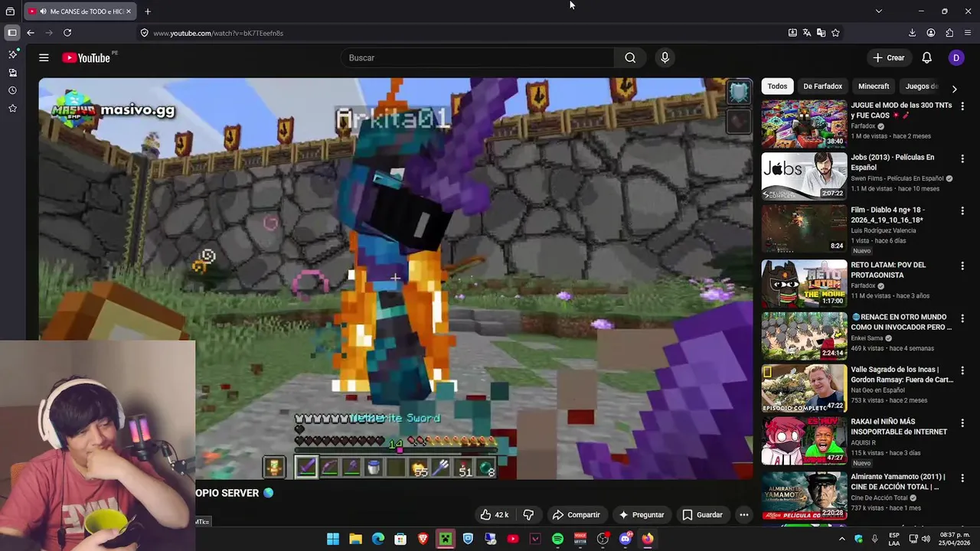This screenshot has height=551, width=980.
Task: Open Discord from the taskbar
Action: click(625, 539)
